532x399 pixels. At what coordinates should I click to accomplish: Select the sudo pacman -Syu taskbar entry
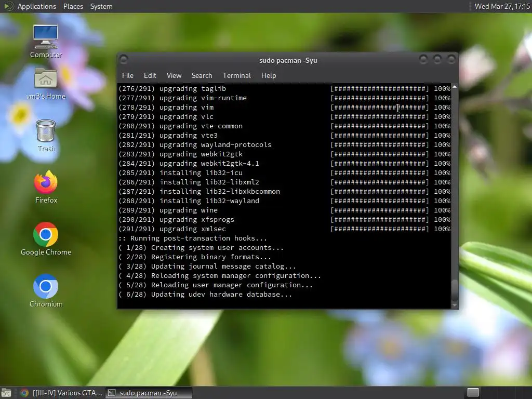148,393
